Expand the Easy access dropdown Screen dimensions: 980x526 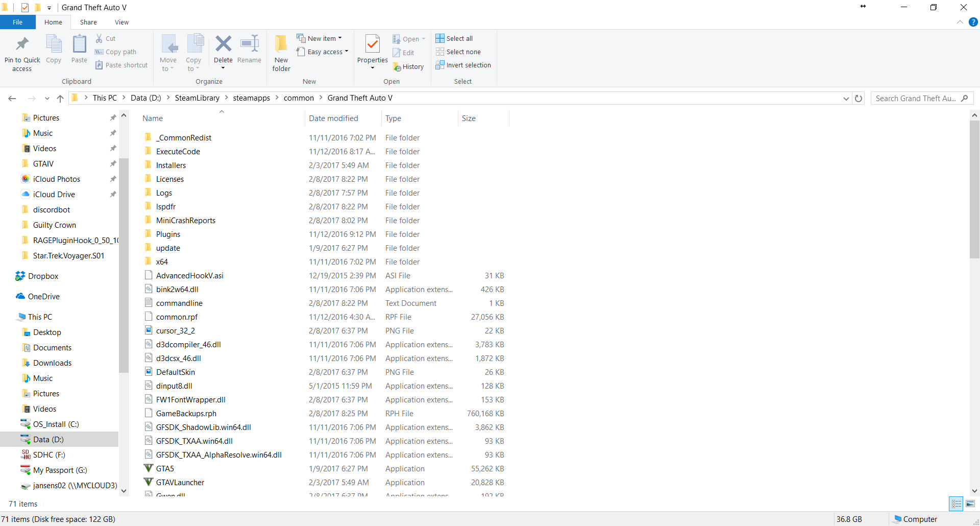[x=323, y=52]
